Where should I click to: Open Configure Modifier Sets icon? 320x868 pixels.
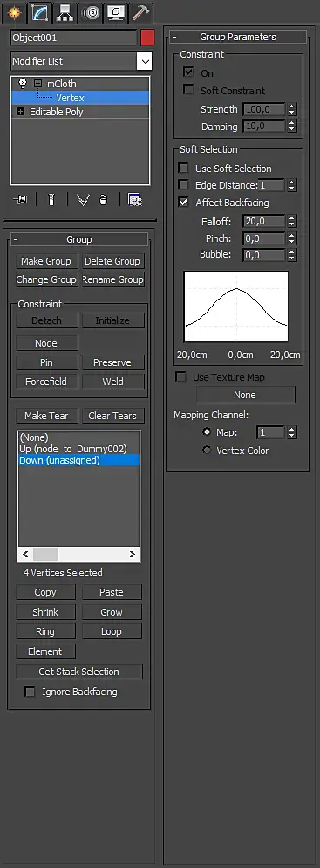pyautogui.click(x=135, y=200)
